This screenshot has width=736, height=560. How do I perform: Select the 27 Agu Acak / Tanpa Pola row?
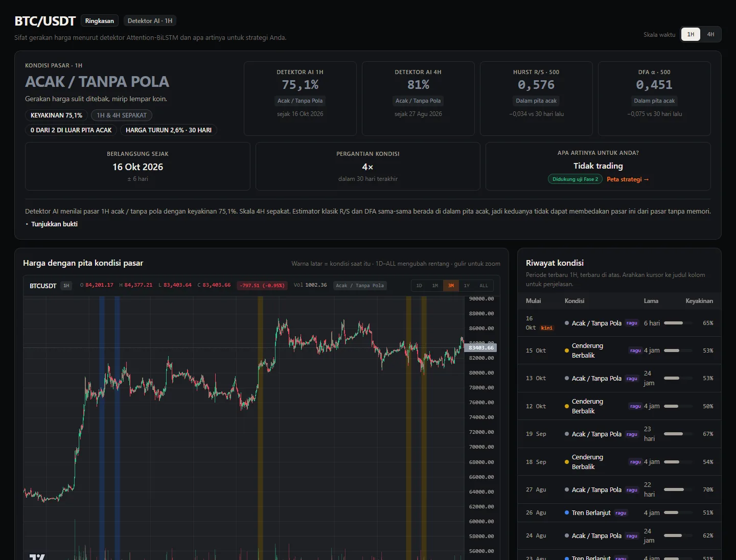[619, 489]
